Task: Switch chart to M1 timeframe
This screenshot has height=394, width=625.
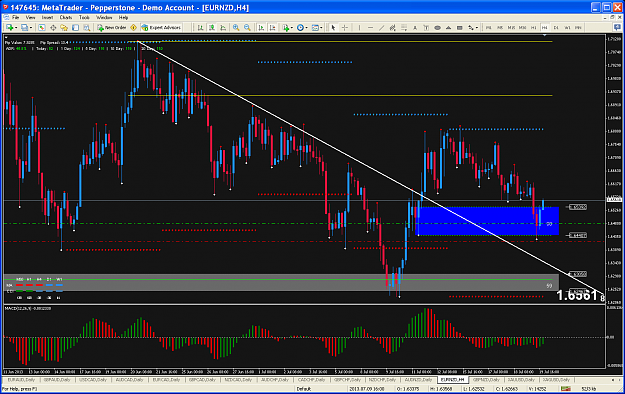Action: (x=489, y=28)
